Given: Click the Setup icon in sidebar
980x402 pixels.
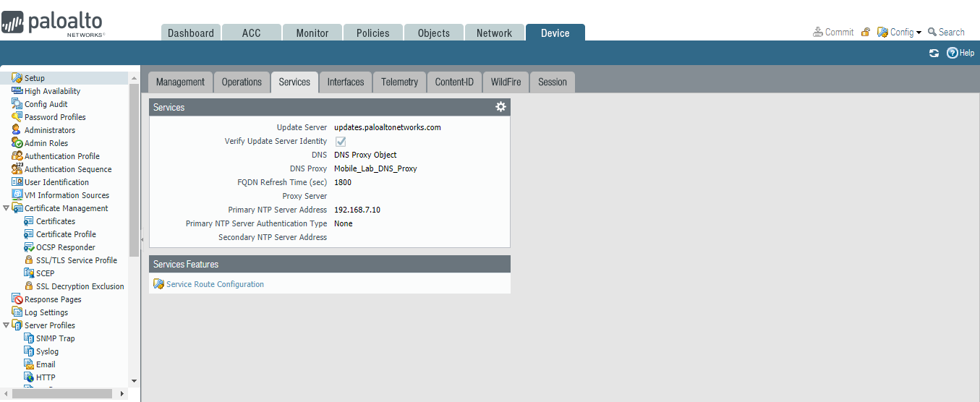Looking at the screenshot, I should point(17,78).
